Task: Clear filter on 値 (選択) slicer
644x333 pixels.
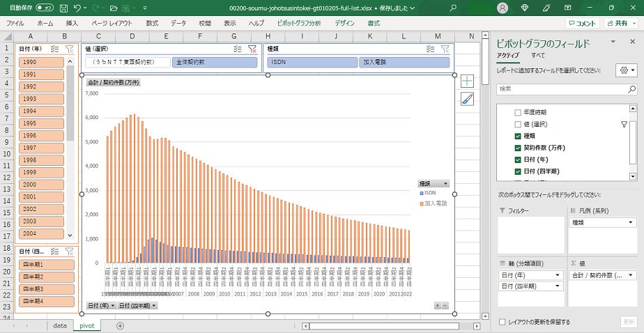Action: click(x=252, y=49)
